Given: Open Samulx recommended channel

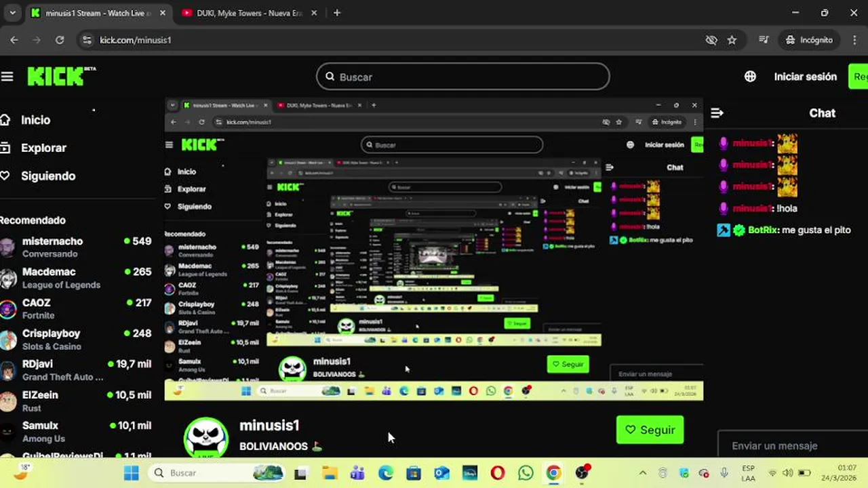Looking at the screenshot, I should pos(76,432).
